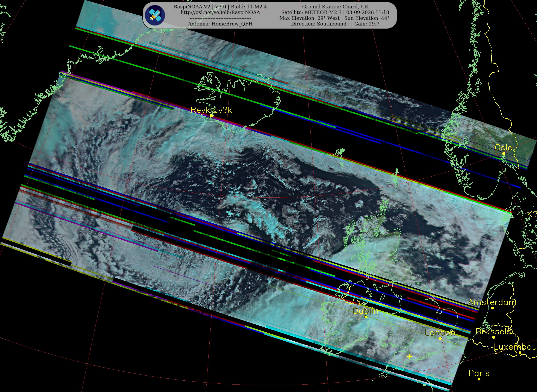Click the Dublin city marker dot
Screen dimensions: 537x392
366,317
